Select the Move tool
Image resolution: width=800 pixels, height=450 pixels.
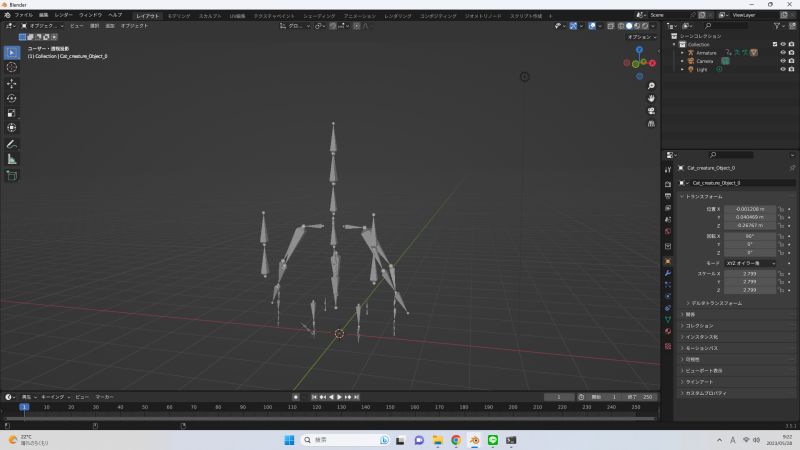(12, 83)
